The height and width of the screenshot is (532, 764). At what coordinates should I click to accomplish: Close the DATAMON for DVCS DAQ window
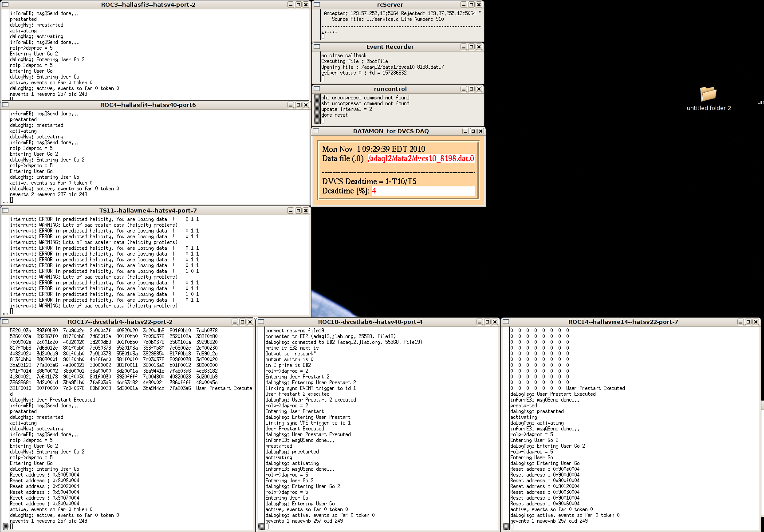[x=480, y=131]
